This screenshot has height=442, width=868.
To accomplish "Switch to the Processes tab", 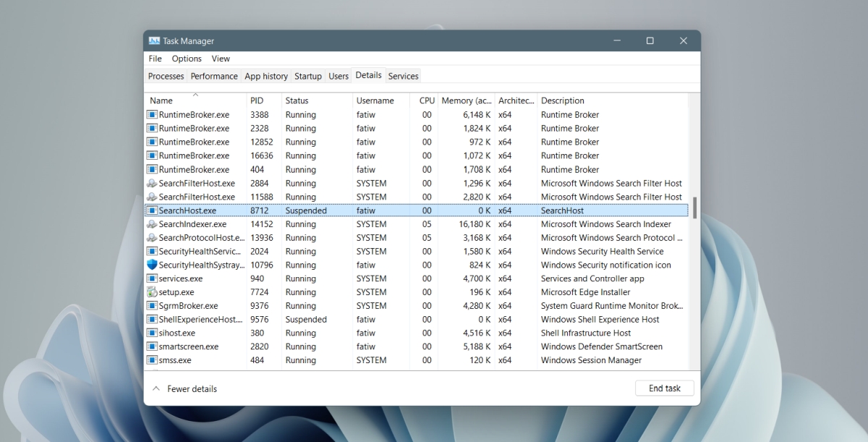I will click(x=166, y=76).
